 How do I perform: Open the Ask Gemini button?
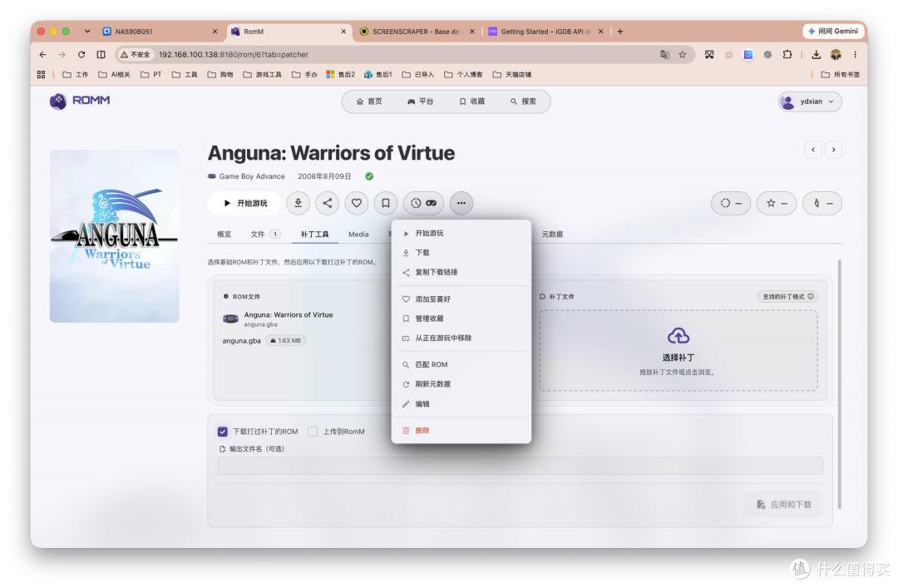click(832, 31)
